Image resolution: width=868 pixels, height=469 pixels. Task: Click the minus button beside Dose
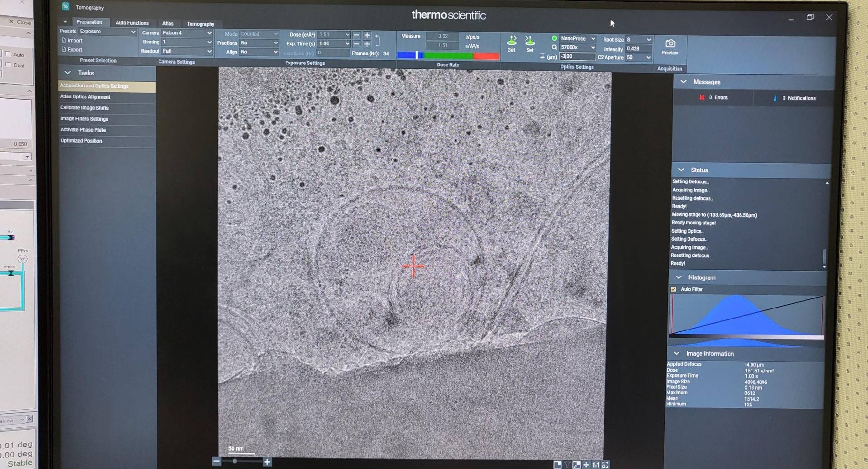357,35
